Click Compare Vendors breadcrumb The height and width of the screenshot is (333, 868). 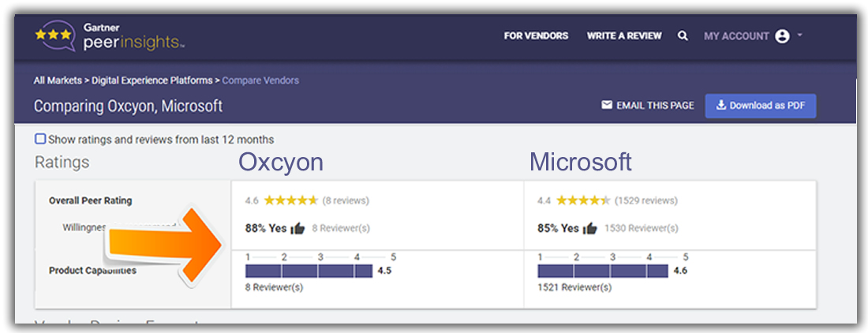coord(260,80)
